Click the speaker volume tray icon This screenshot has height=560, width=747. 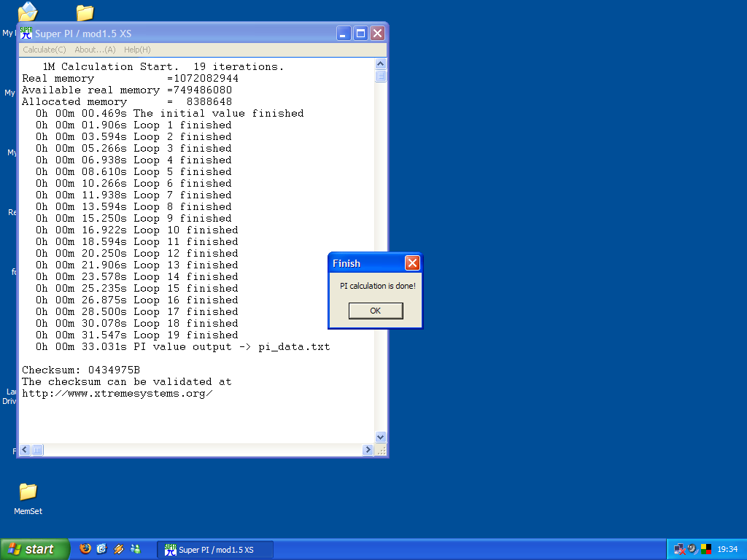[693, 549]
